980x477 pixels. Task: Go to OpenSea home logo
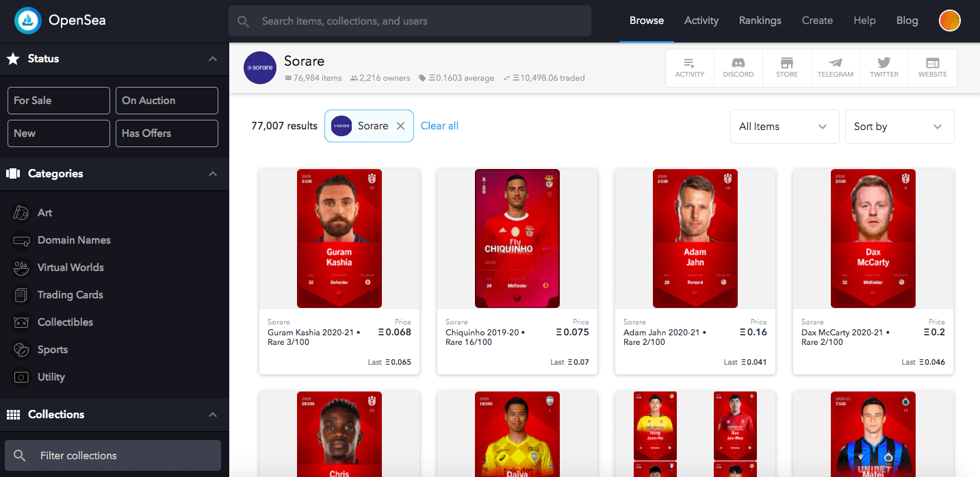[60, 21]
